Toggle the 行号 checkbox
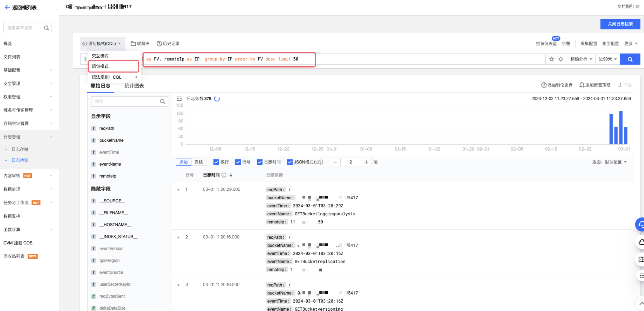644x311 pixels. tap(238, 162)
